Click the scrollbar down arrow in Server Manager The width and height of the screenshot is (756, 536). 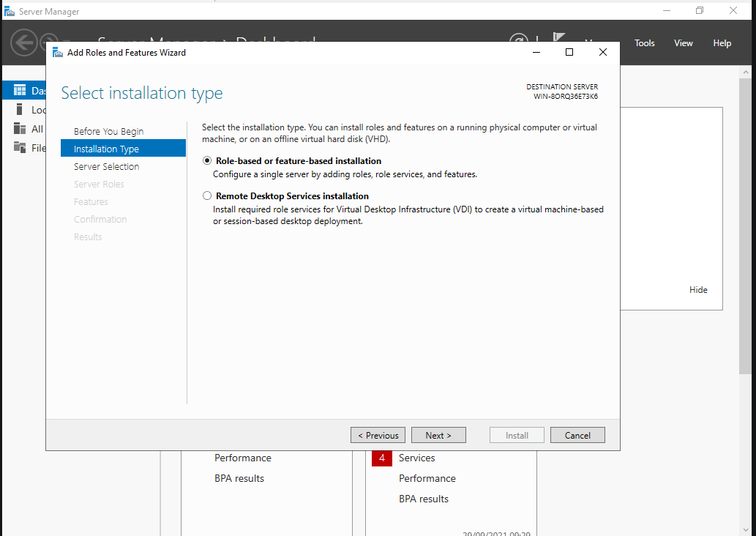pos(746,530)
